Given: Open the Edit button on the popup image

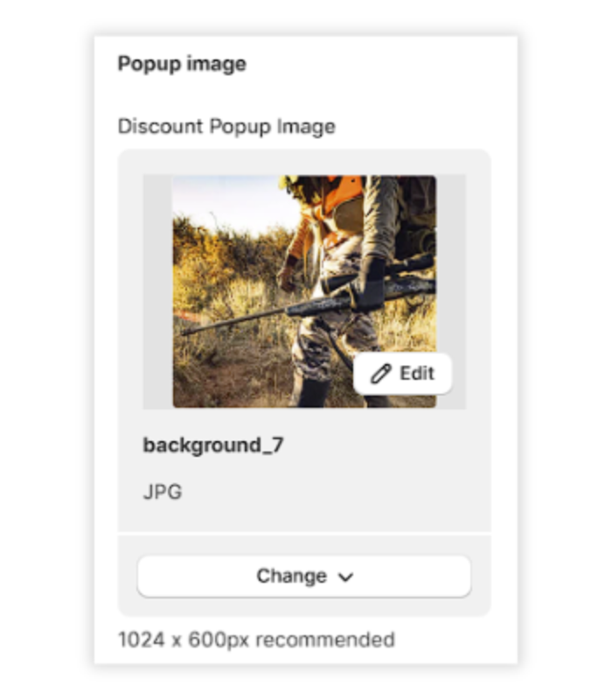Looking at the screenshot, I should coord(402,374).
